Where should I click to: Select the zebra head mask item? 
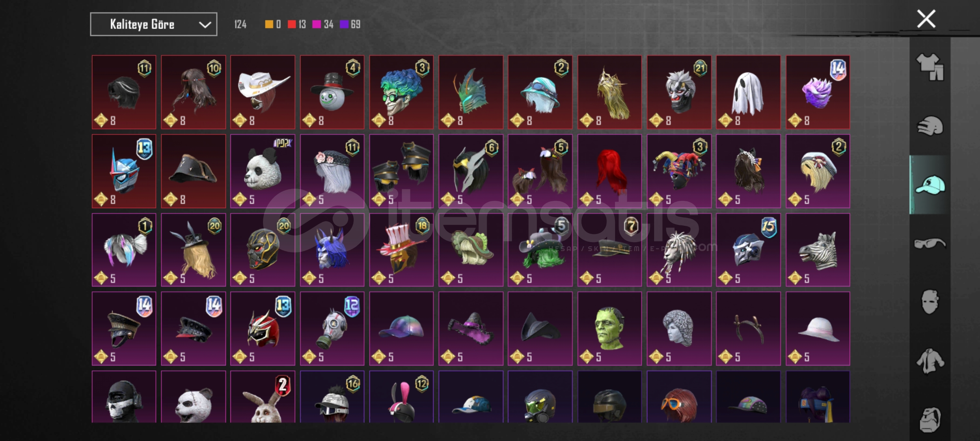click(x=817, y=250)
